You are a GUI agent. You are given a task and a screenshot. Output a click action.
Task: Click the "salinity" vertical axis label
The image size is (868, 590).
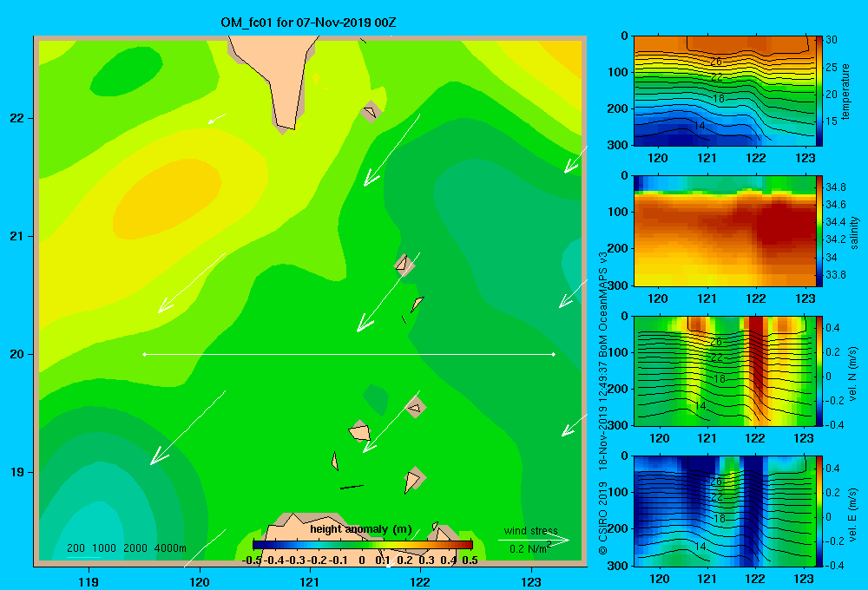tap(854, 233)
